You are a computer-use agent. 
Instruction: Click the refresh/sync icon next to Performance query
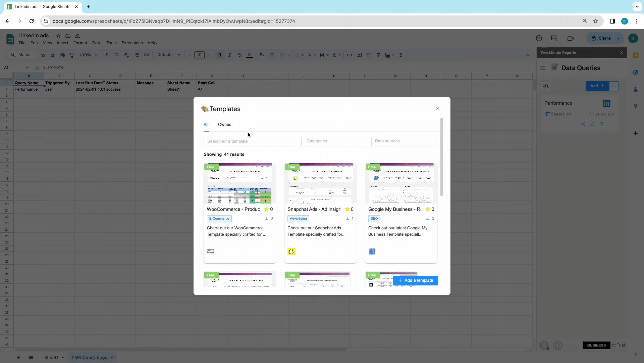(583, 124)
